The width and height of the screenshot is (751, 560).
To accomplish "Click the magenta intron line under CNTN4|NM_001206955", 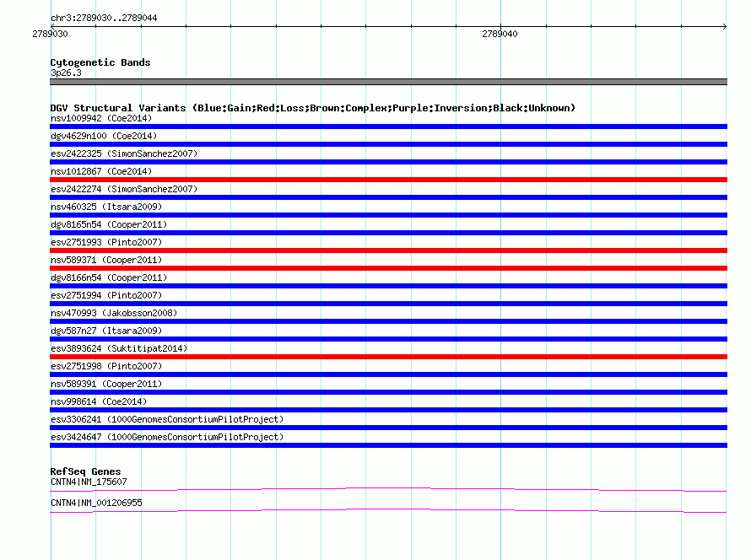I will [388, 510].
